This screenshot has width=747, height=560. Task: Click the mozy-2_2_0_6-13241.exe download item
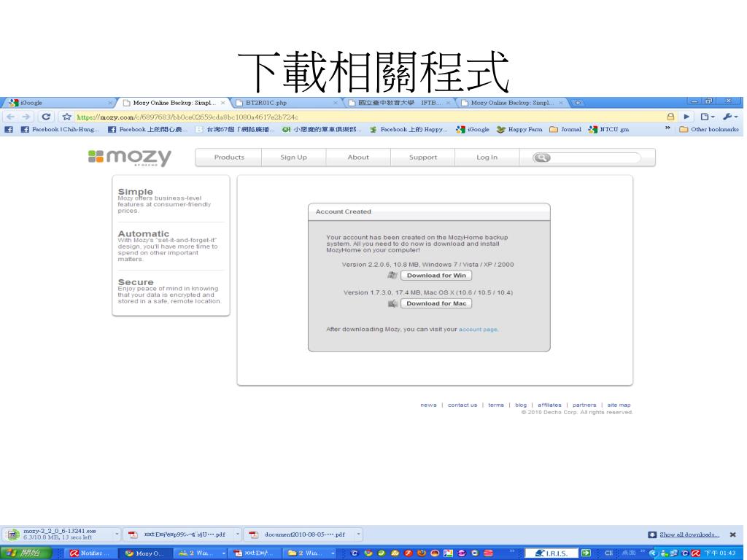point(59,534)
